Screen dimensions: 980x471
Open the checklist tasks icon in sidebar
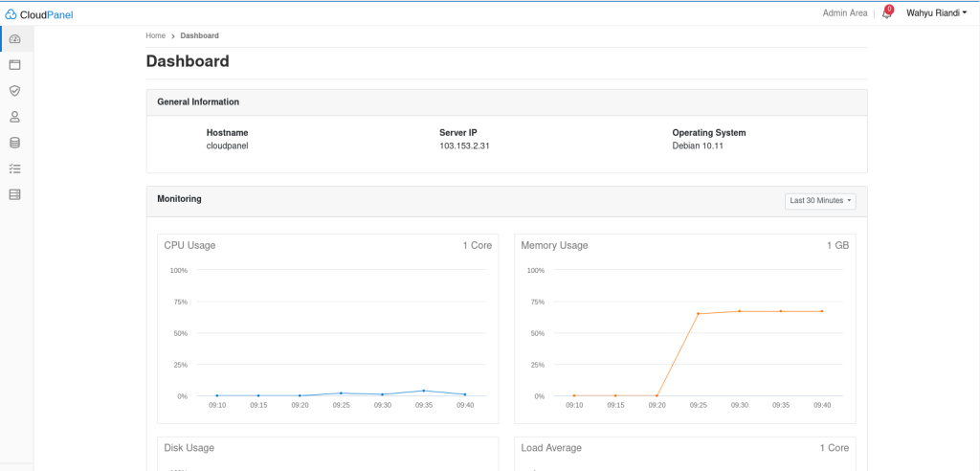click(x=14, y=168)
